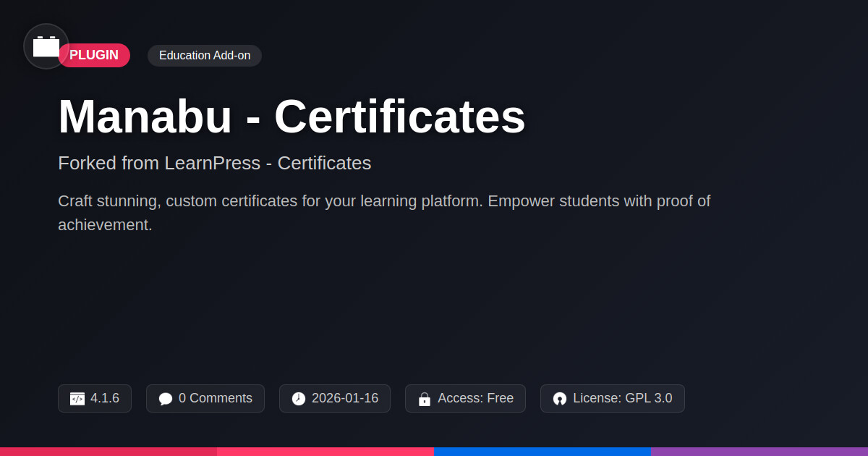The height and width of the screenshot is (456, 868).
Task: Click the open source license icon
Action: point(560,399)
